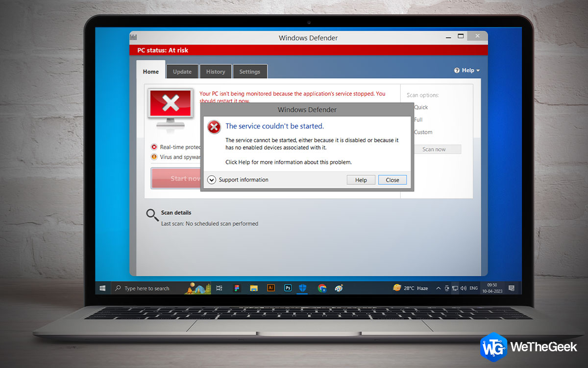Expand Support information in the dialog

(x=238, y=180)
